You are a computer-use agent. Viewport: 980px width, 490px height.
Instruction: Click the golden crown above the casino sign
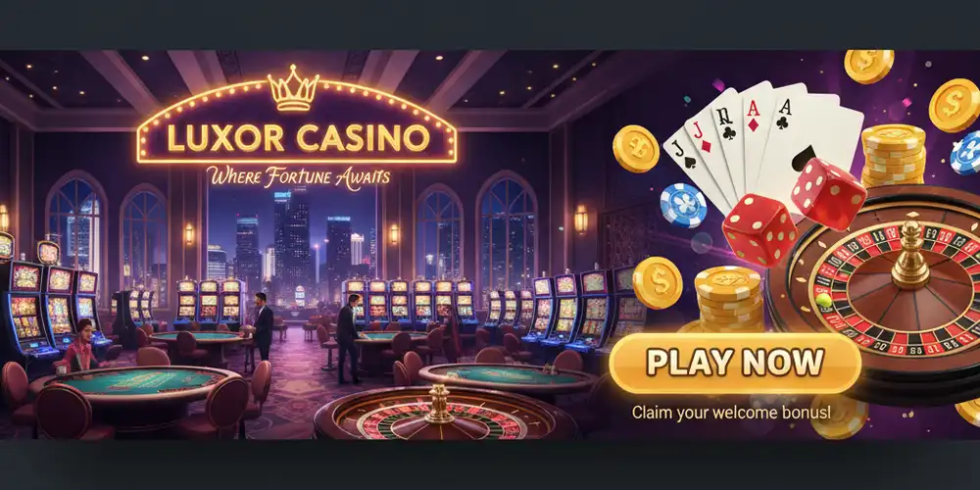point(293,89)
